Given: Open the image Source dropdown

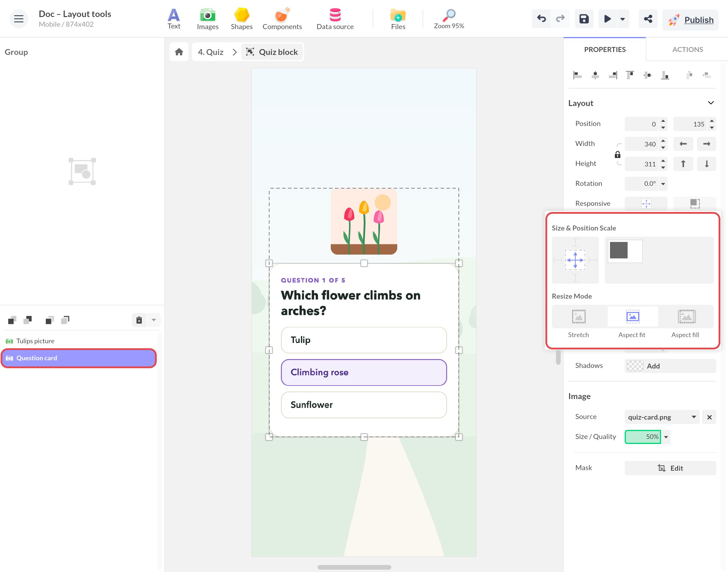Looking at the screenshot, I should (662, 417).
